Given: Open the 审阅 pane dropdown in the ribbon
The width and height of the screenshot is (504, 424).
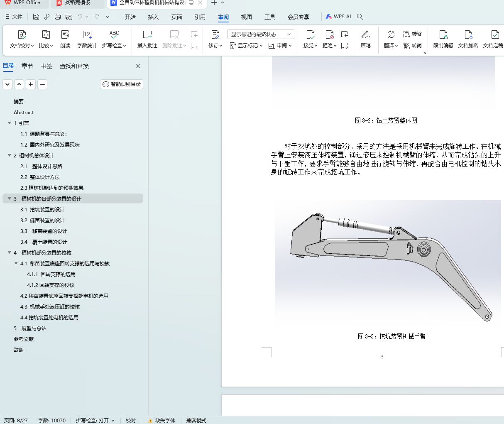Looking at the screenshot, I should 280,46.
